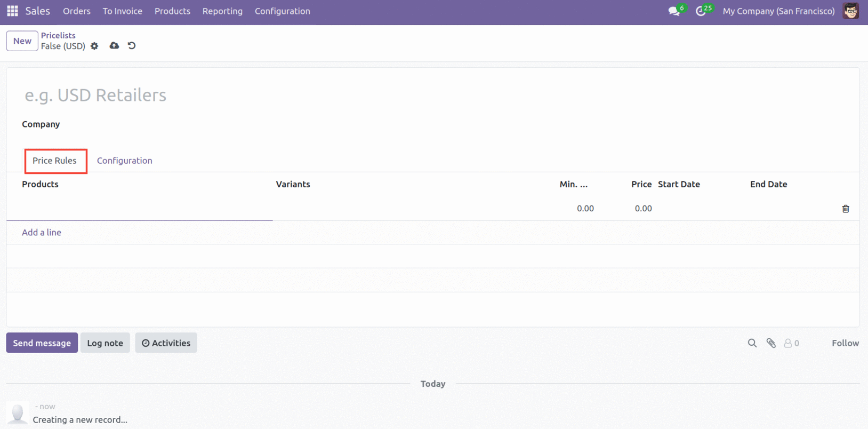Expand the Products menu in navbar

(172, 11)
